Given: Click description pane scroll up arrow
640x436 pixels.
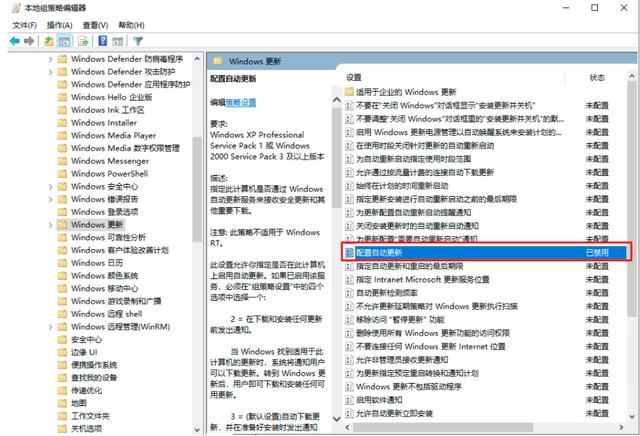Looking at the screenshot, I should pyautogui.click(x=336, y=100).
